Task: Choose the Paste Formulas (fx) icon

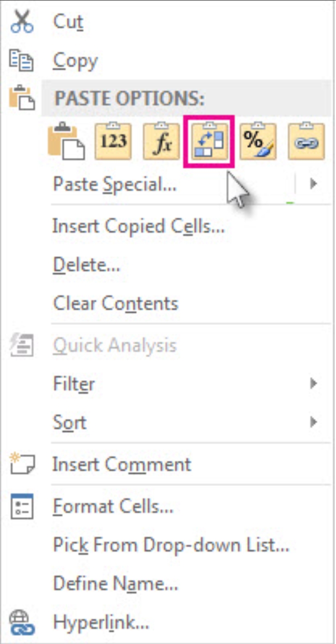Action: (x=161, y=141)
